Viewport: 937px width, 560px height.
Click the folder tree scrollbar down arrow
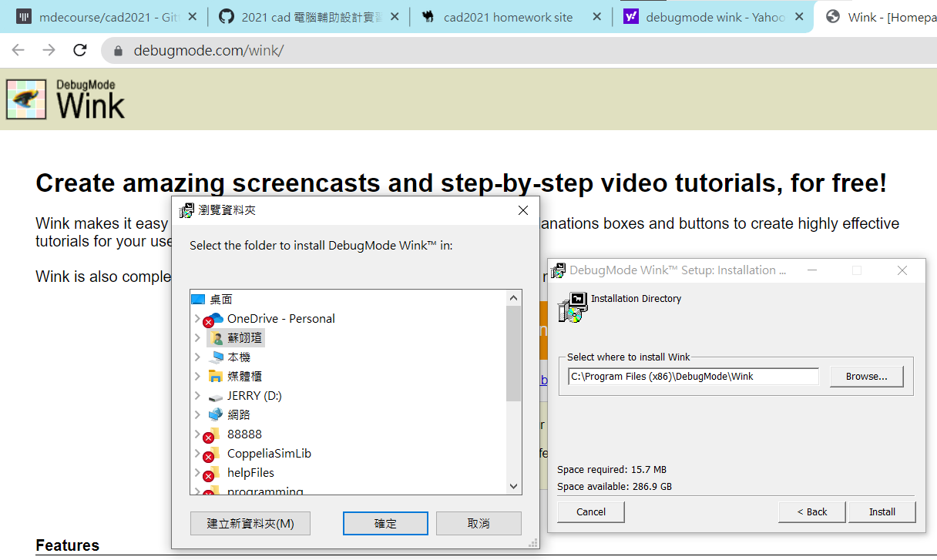click(514, 486)
